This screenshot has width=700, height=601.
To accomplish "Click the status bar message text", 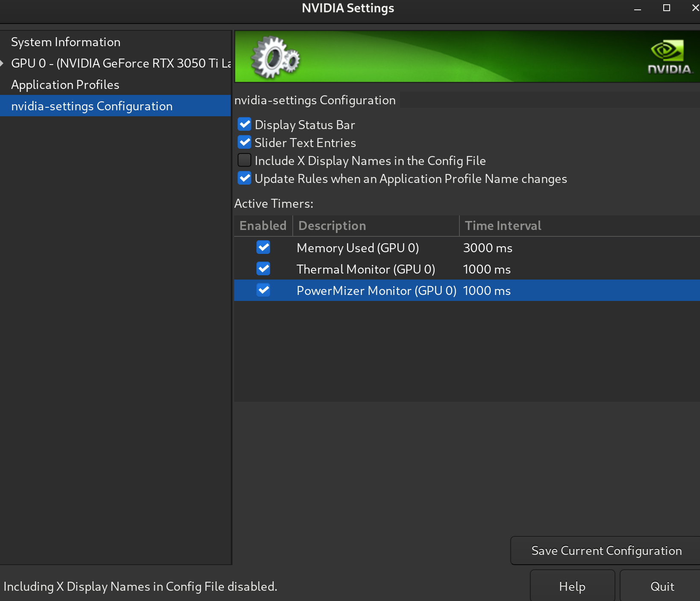I will [140, 586].
